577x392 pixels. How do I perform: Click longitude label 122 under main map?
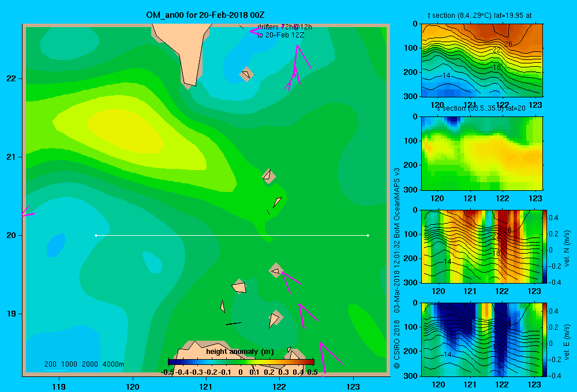click(x=279, y=386)
